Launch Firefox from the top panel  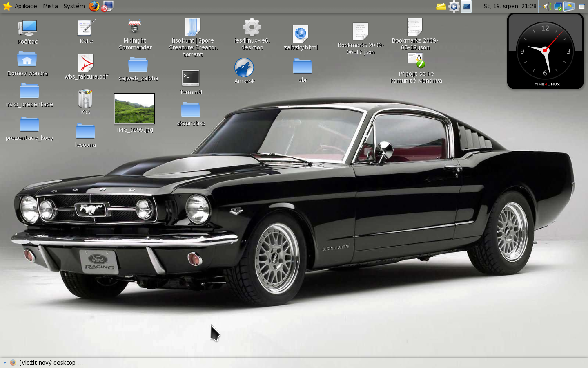click(x=94, y=6)
